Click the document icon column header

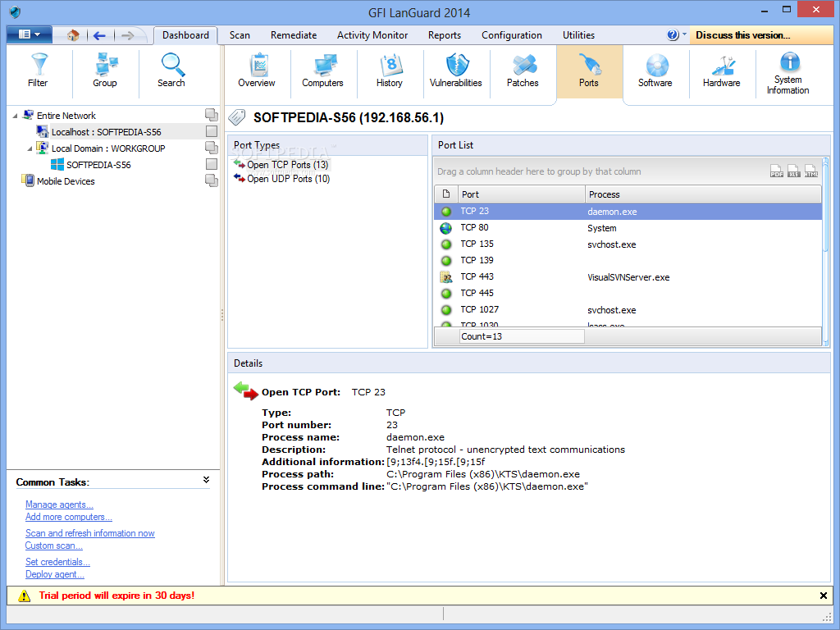point(446,194)
